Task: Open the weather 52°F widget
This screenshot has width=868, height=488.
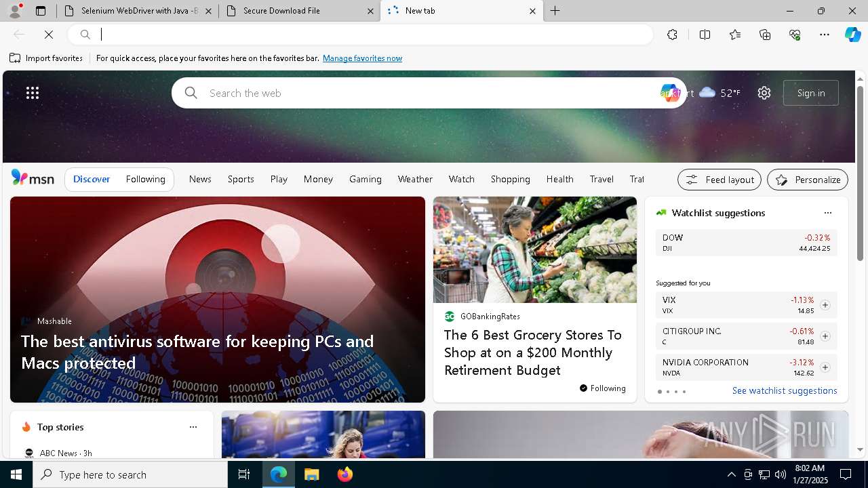Action: coord(719,93)
